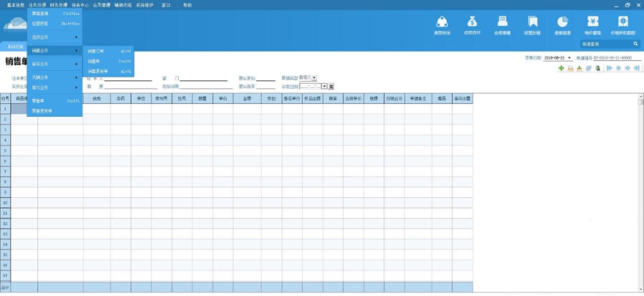This screenshot has width=644, height=296.
Task: Click the green plus add icon
Action: click(x=561, y=69)
